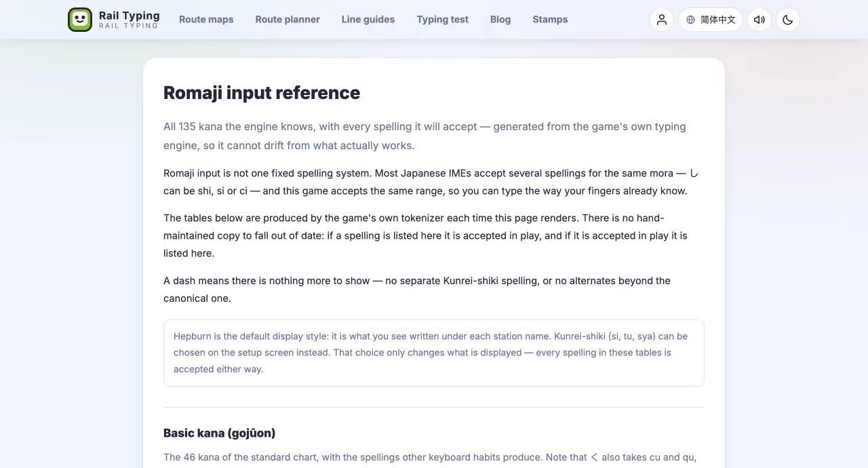The width and height of the screenshot is (868, 468).
Task: Click the Hepburn default display style note
Action: point(434,353)
